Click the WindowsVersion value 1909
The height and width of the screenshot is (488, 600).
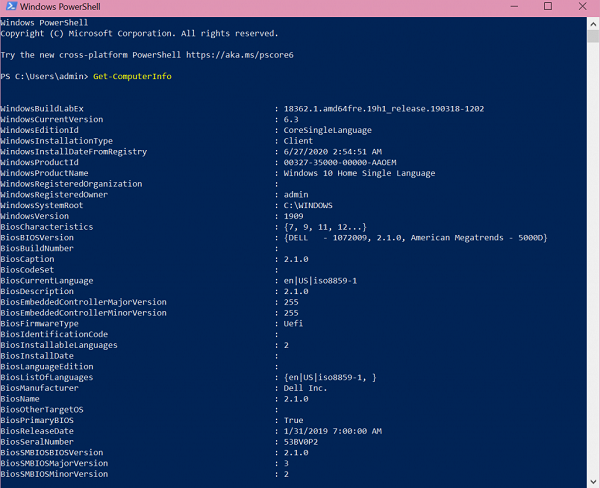click(295, 216)
